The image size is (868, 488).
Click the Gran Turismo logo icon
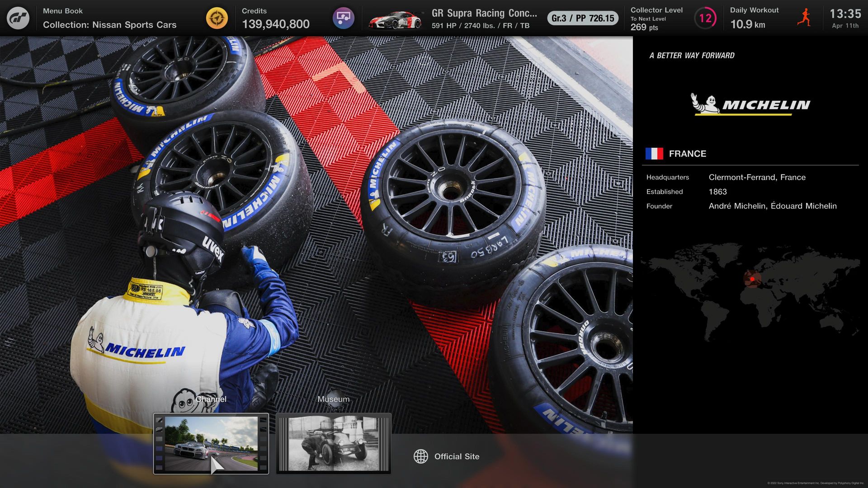tap(18, 18)
